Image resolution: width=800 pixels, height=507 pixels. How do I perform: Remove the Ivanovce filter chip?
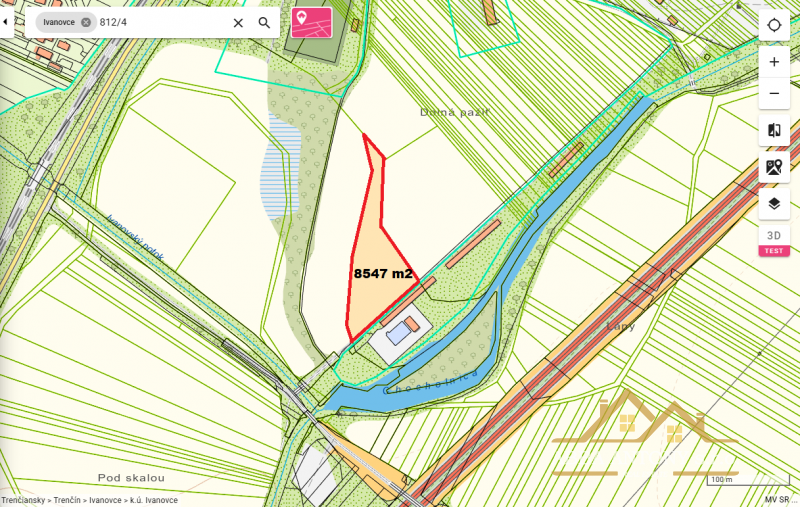coord(86,22)
